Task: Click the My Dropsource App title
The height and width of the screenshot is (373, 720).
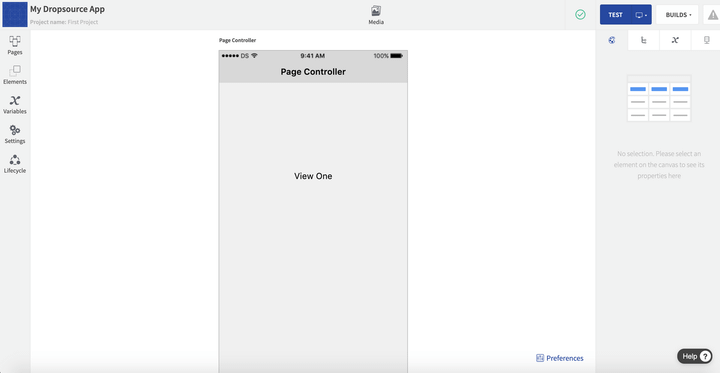Action: click(68, 9)
